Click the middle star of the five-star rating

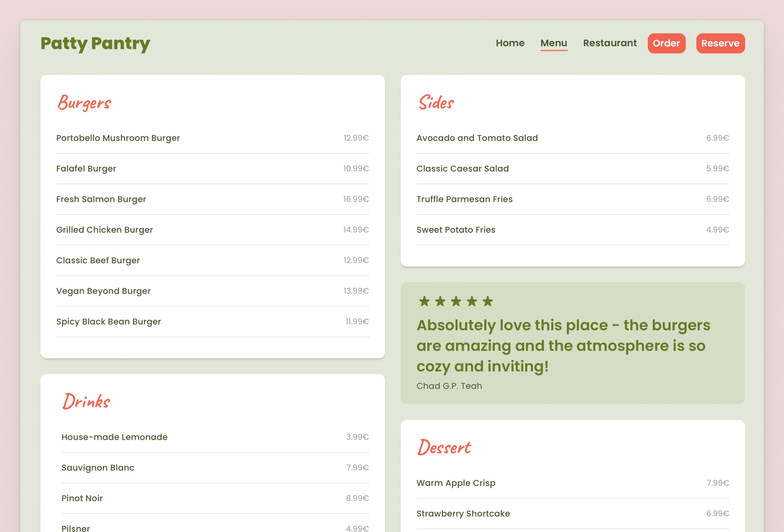(456, 301)
